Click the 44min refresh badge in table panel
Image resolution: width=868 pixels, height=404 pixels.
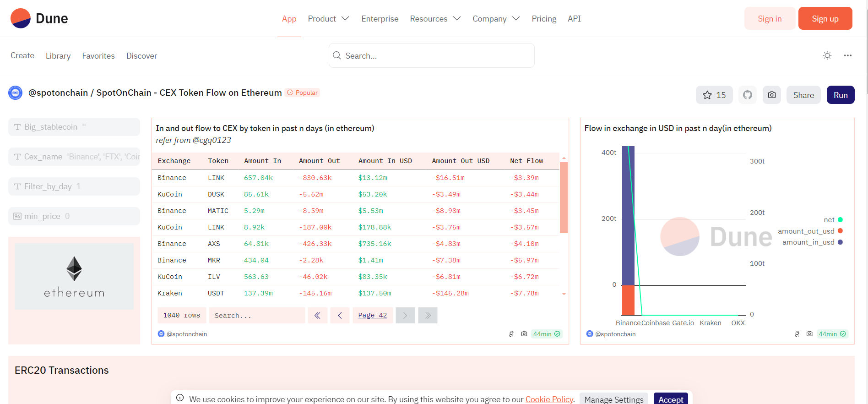pos(547,334)
